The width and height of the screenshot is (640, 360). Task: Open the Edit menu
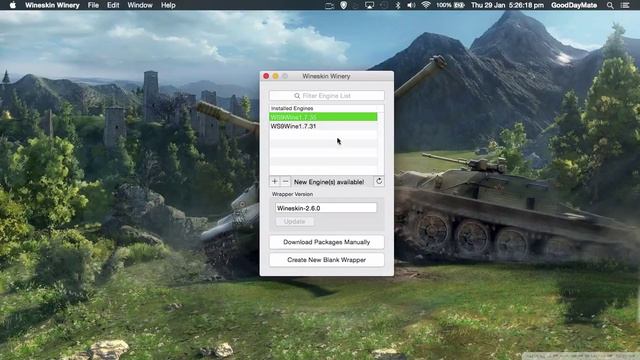pos(113,5)
